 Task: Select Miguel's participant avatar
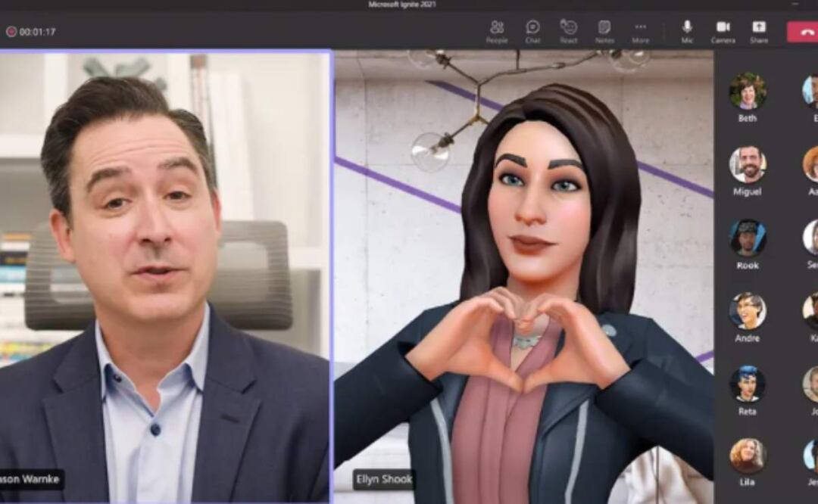[x=747, y=165]
